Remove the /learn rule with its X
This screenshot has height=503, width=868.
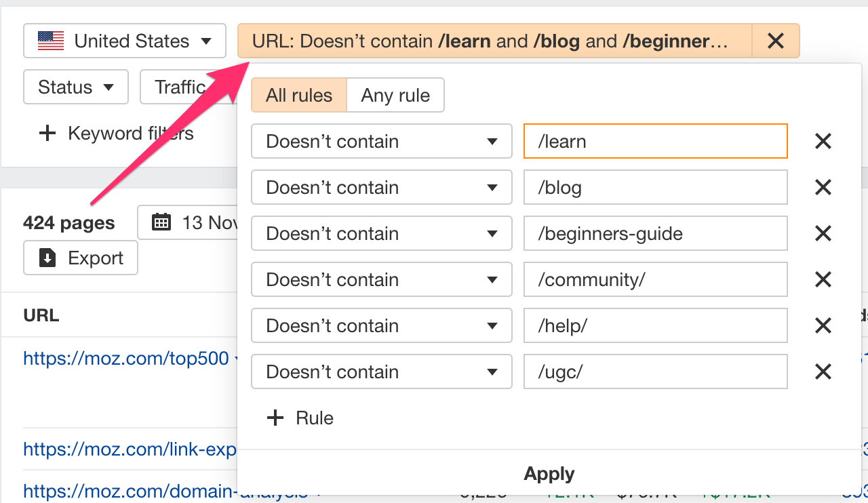(x=823, y=141)
